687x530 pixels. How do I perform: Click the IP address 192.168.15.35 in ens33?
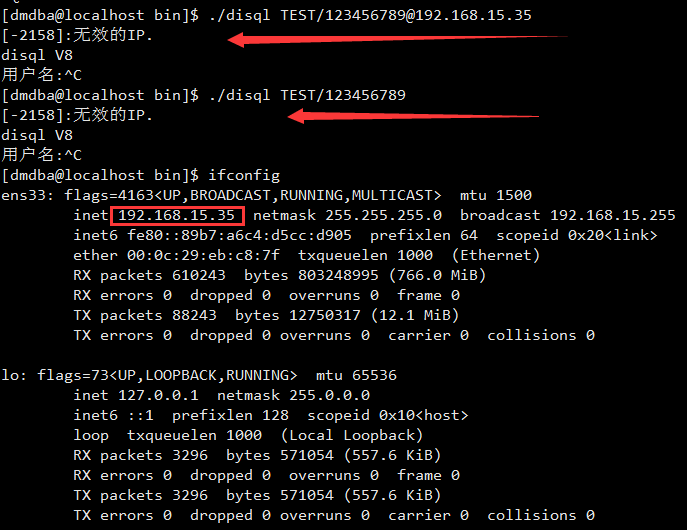click(x=177, y=215)
